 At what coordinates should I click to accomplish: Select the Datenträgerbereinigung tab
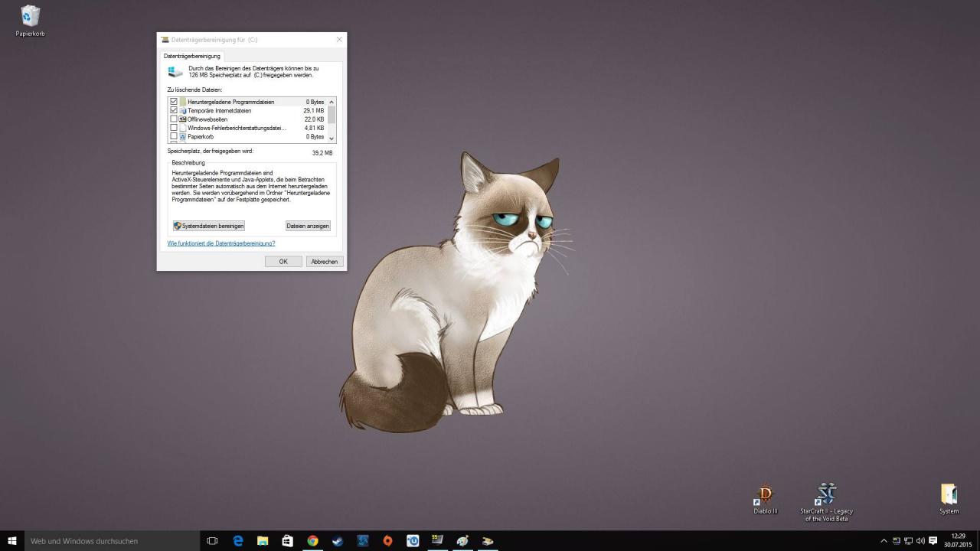191,56
